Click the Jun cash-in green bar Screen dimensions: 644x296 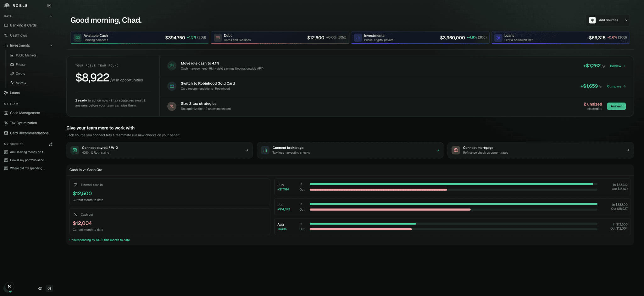(451, 184)
